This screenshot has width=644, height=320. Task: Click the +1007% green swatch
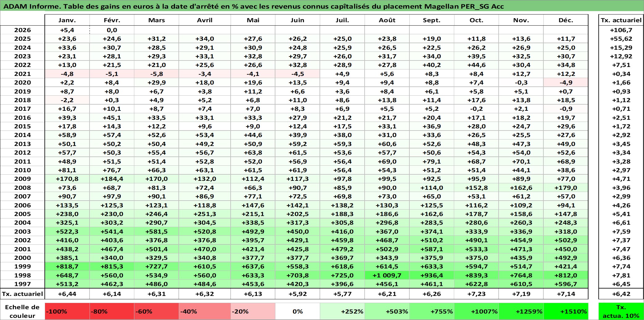click(476, 311)
